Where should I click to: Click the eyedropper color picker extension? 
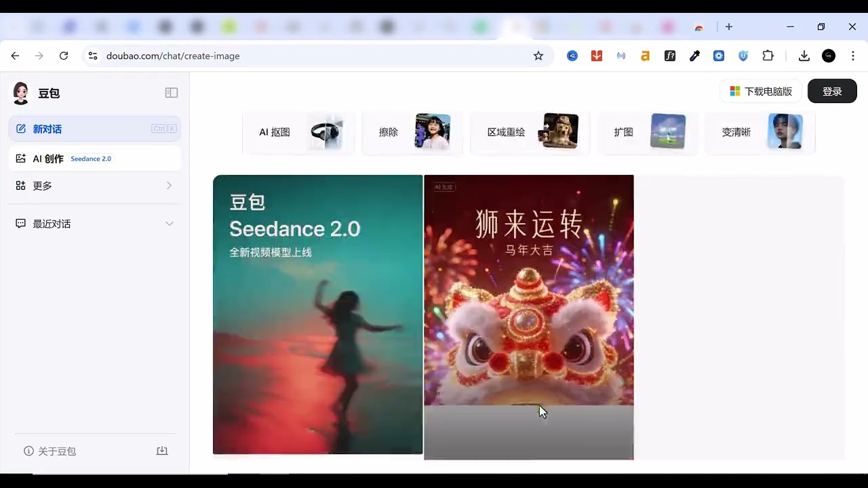694,56
